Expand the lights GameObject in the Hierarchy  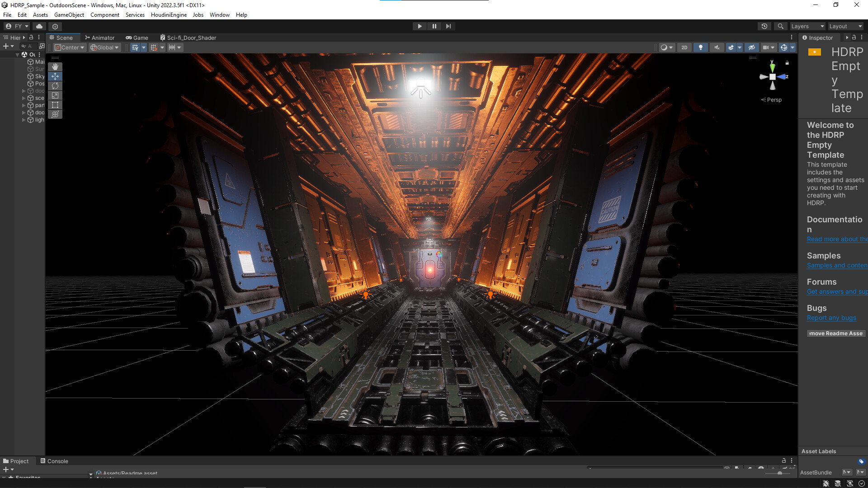pyautogui.click(x=24, y=120)
